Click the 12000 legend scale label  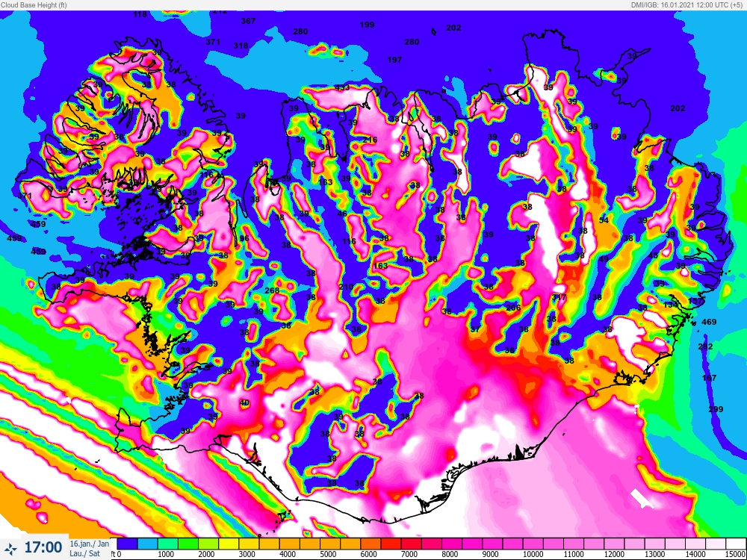[x=613, y=554]
